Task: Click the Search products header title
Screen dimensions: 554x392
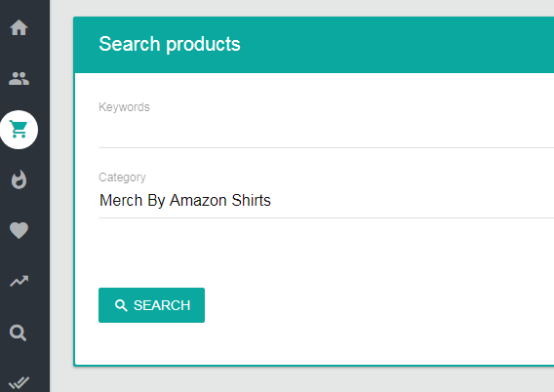Action: 170,44
